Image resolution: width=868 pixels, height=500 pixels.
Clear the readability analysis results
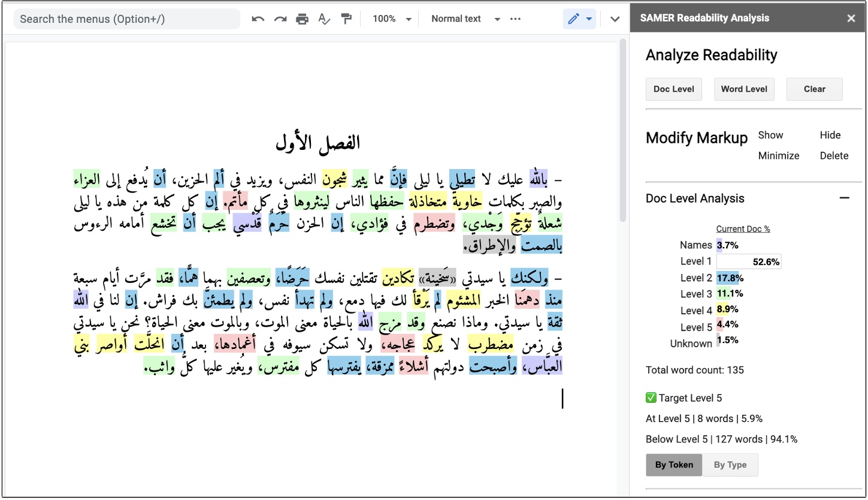(814, 89)
